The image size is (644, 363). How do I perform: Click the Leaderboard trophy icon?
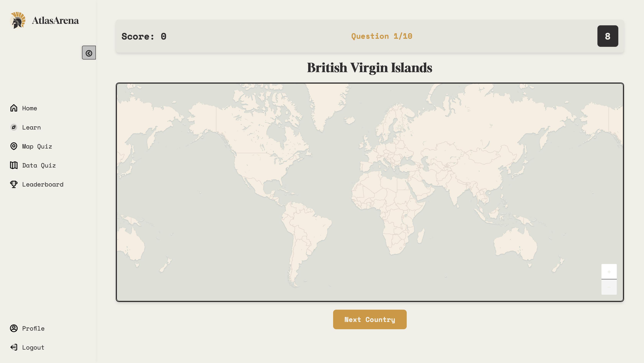click(x=14, y=184)
